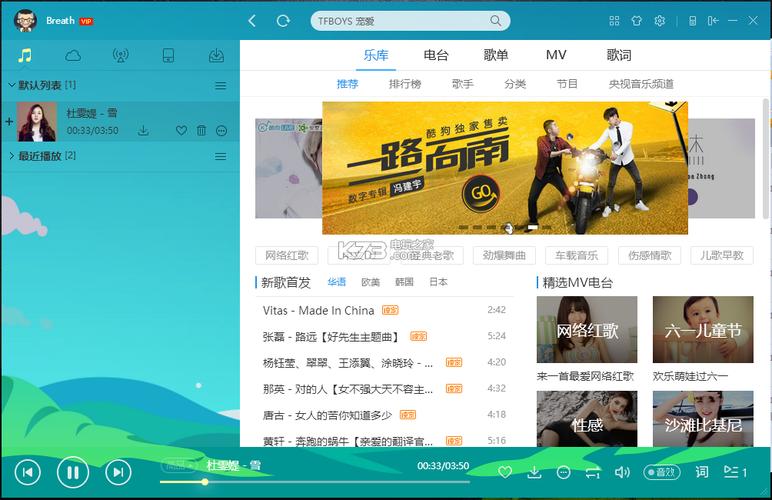Image resolution: width=772 pixels, height=500 pixels.
Task: Toggle the loop playback mode icon
Action: click(x=592, y=471)
